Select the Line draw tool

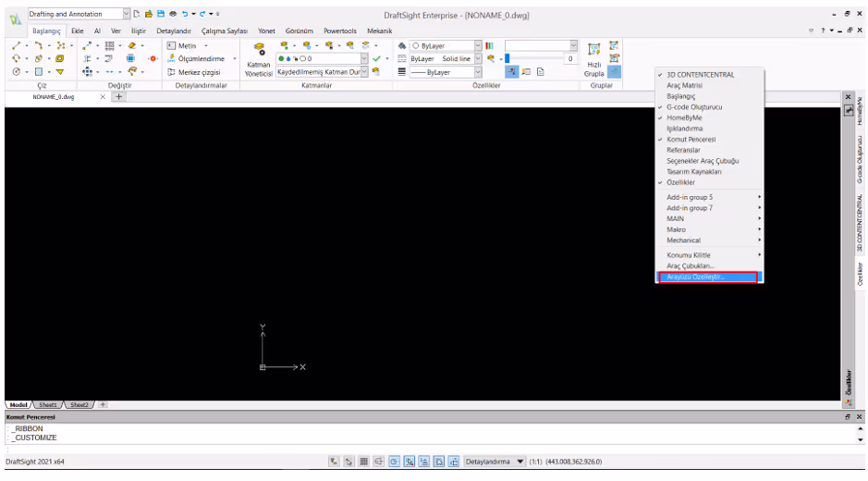point(16,45)
